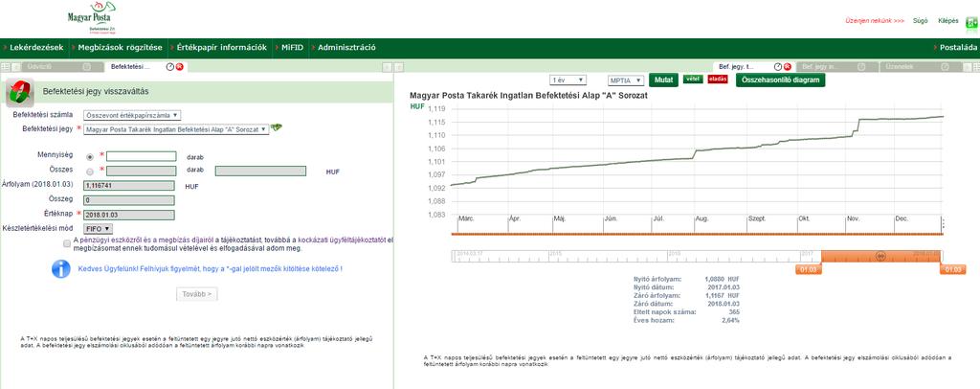Click the green vétel button
The width and height of the screenshot is (980, 389).
tap(692, 79)
